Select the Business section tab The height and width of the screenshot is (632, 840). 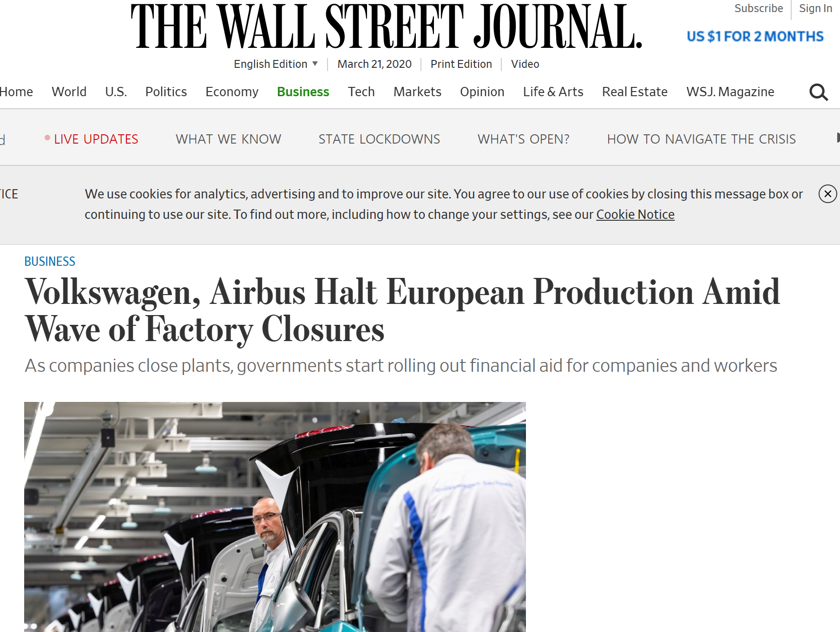click(303, 92)
